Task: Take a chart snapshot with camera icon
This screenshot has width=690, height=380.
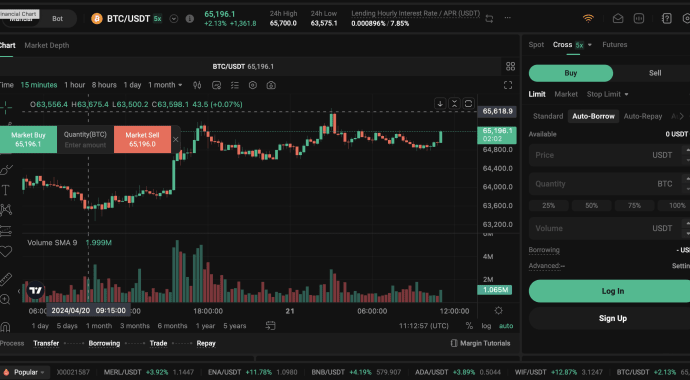Action: (271, 85)
